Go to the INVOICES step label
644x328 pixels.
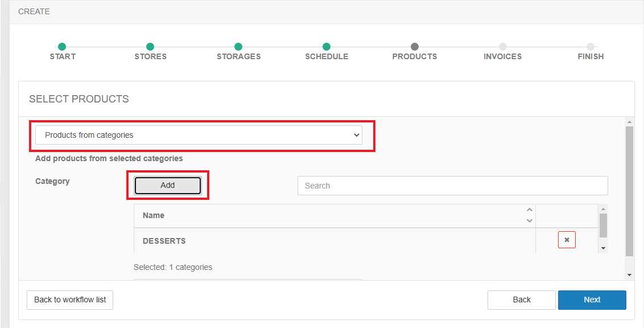pos(502,56)
